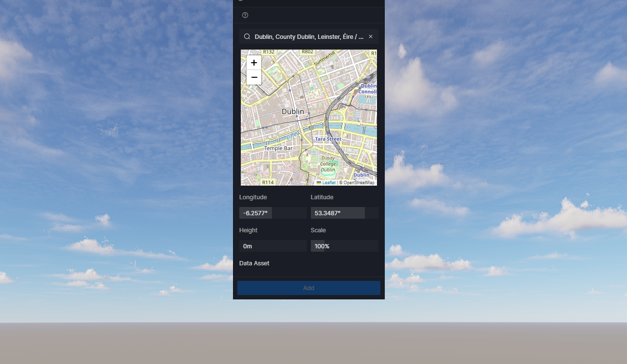This screenshot has width=627, height=364.
Task: Click the Scale percentage slider
Action: tap(344, 246)
